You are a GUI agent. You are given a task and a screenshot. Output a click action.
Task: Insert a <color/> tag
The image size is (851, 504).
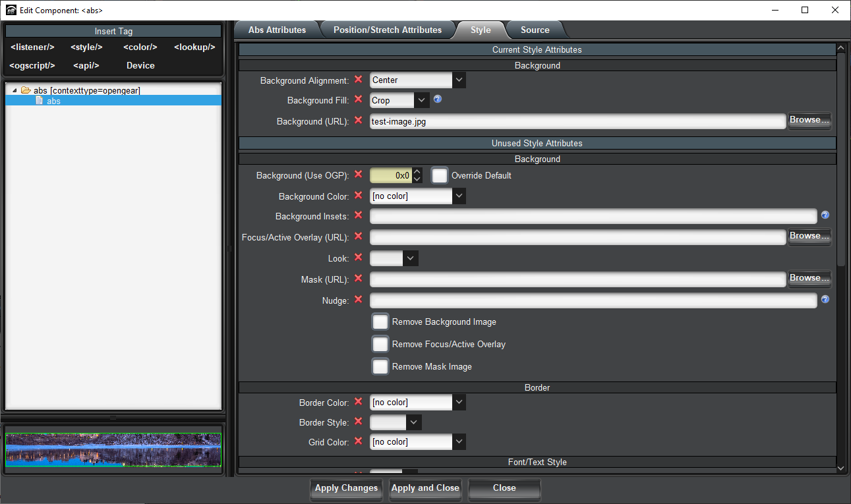[140, 47]
